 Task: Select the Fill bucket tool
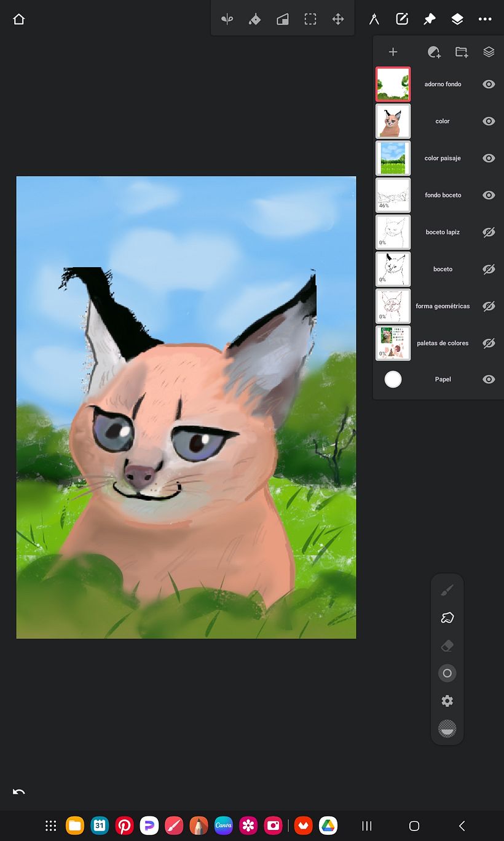254,19
